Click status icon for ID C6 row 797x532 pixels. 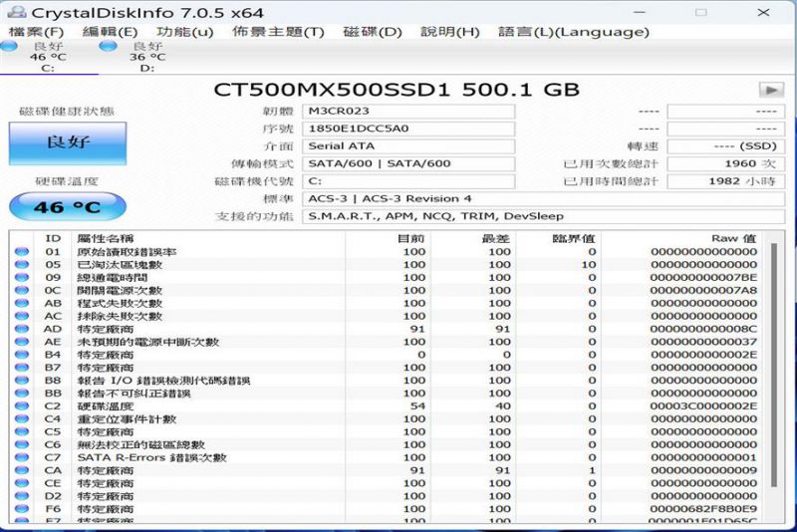[22, 444]
